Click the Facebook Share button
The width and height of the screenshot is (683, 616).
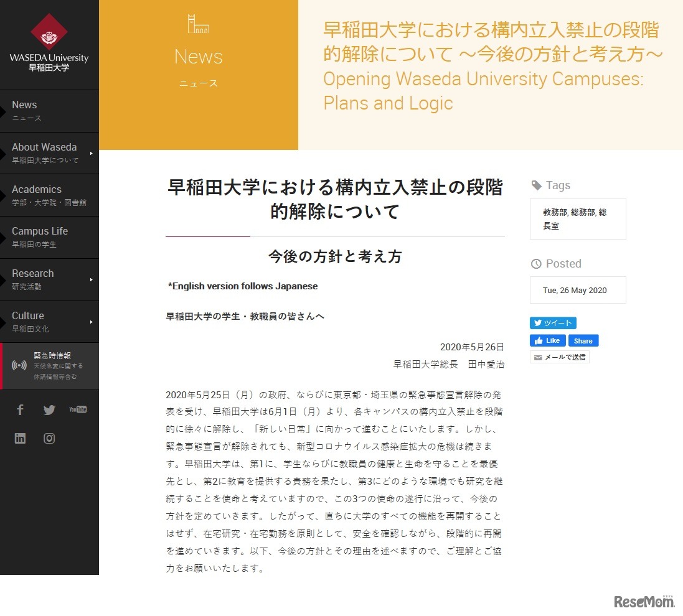[583, 340]
